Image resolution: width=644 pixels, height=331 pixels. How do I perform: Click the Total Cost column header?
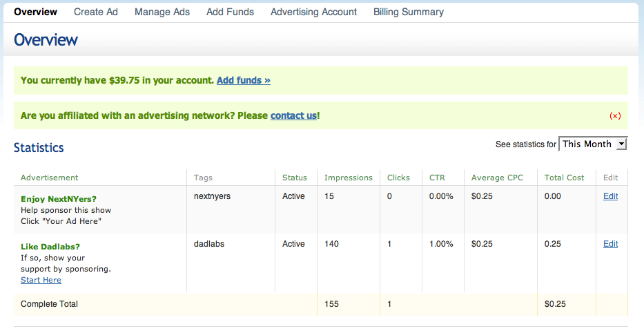coord(564,178)
